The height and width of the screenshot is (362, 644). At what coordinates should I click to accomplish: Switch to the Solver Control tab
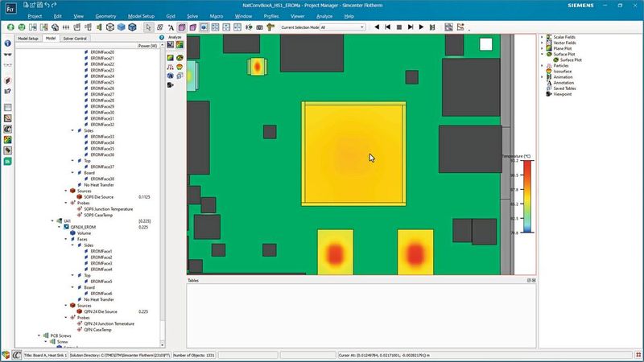(x=75, y=38)
